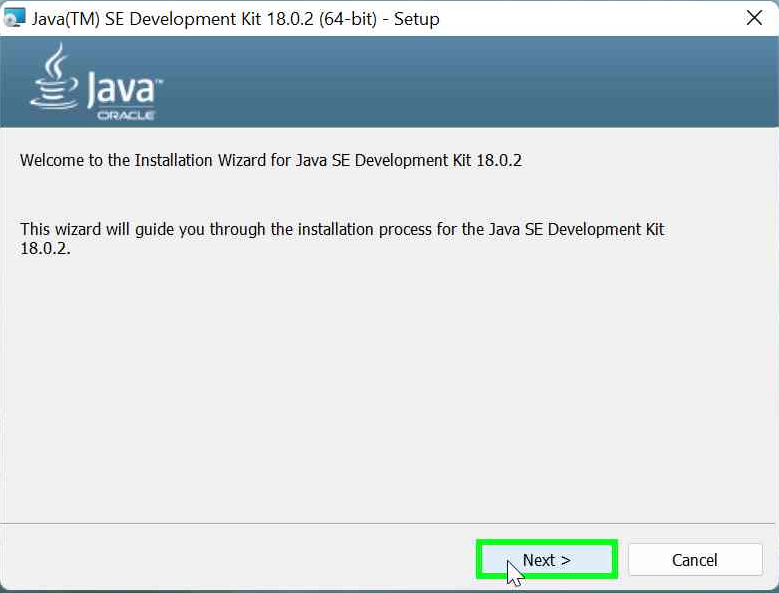Click the Welcome to the Installation Wizard heading
The height and width of the screenshot is (593, 779).
(270, 160)
